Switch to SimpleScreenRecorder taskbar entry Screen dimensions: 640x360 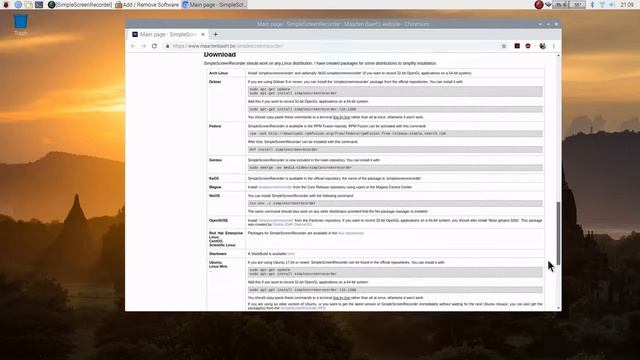(x=80, y=4)
